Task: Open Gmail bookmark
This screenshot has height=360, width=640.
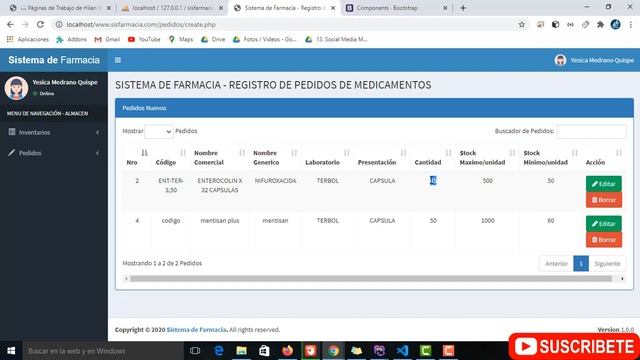Action: point(107,39)
